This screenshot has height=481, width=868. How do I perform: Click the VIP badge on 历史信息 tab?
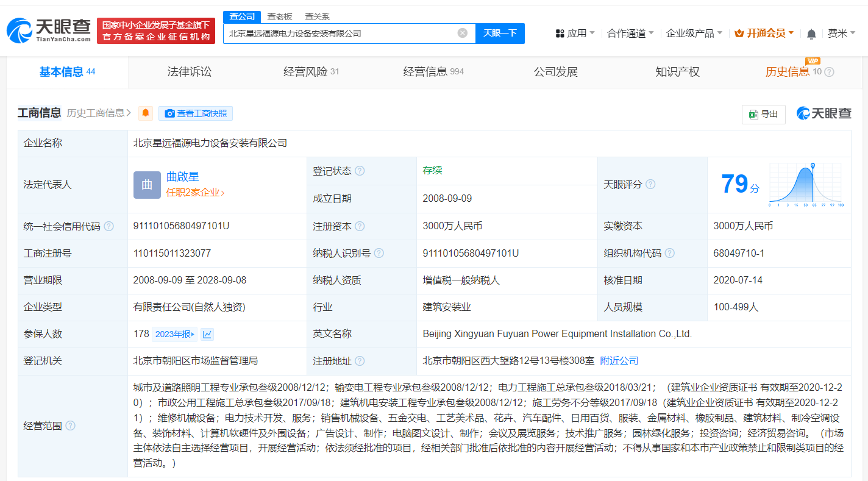pyautogui.click(x=811, y=61)
